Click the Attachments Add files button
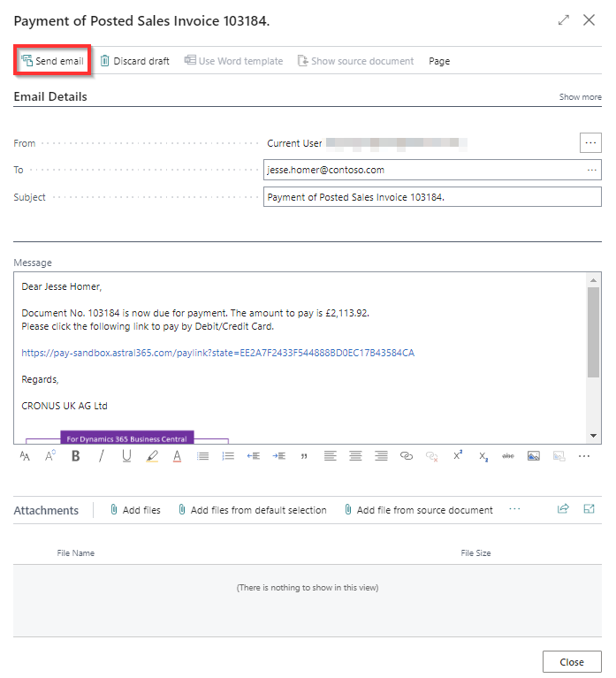The image size is (616, 678). 135,510
